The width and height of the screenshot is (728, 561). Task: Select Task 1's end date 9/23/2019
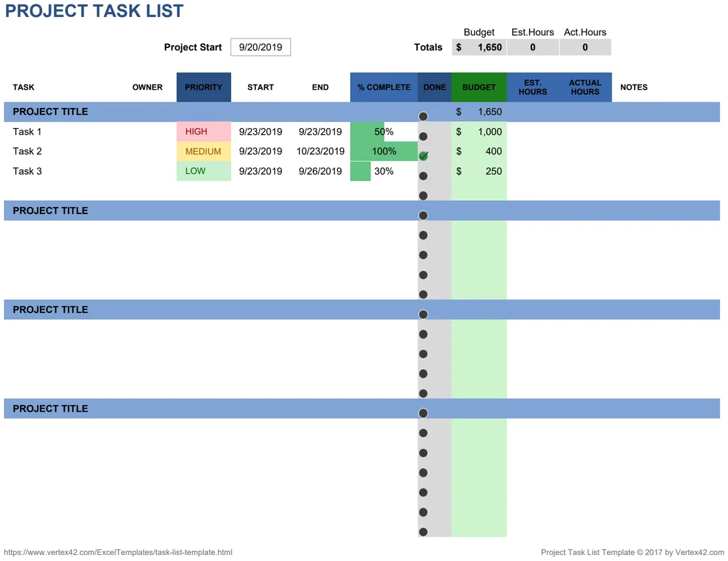pyautogui.click(x=320, y=132)
